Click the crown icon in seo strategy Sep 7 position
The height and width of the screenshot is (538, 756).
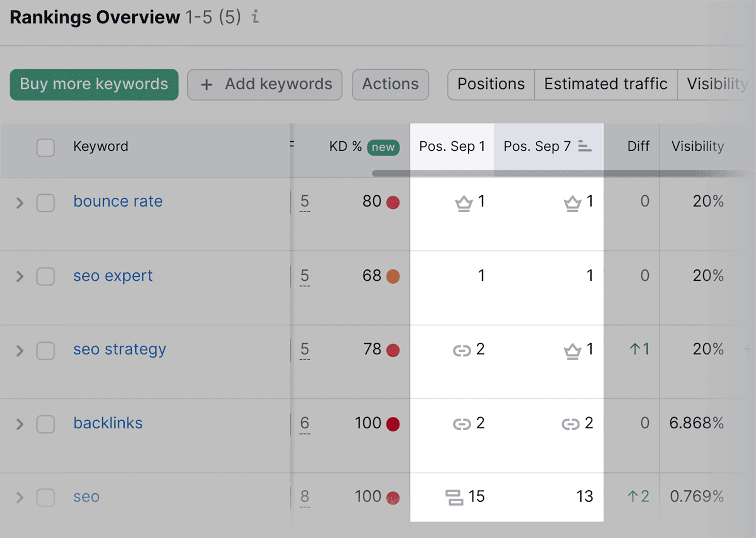572,351
